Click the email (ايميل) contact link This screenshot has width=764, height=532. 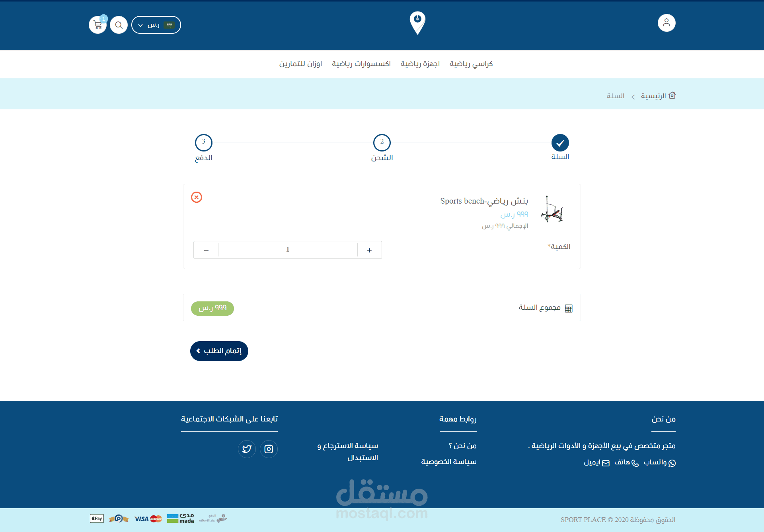596,462
